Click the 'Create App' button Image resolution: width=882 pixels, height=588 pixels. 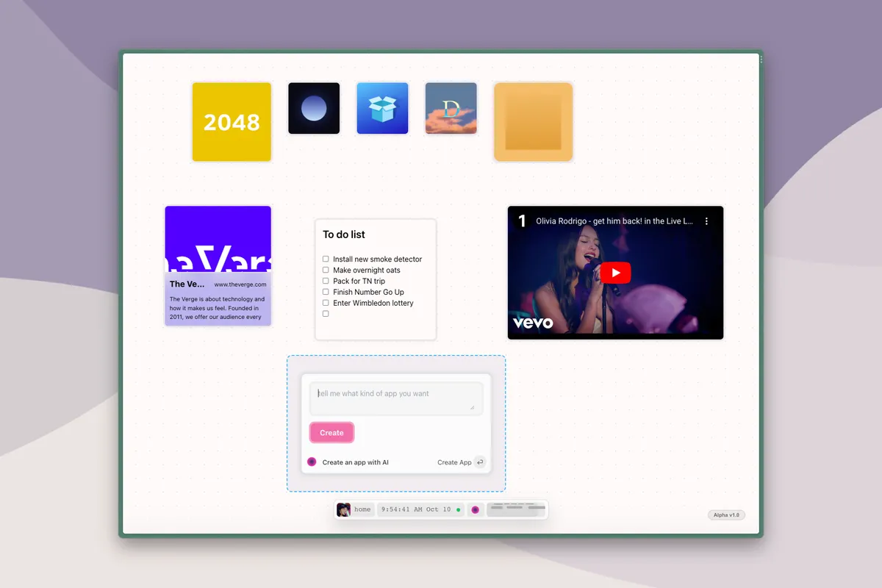(454, 462)
